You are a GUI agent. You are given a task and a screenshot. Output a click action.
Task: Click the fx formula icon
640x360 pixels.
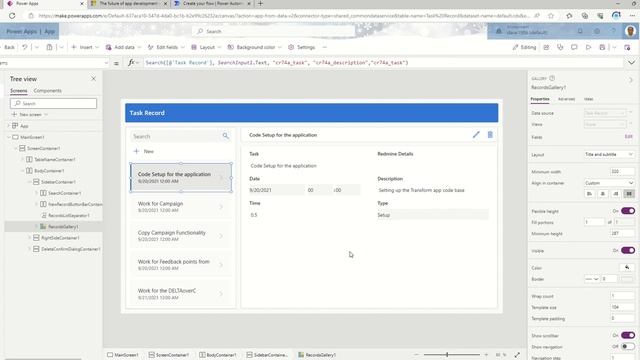click(131, 63)
